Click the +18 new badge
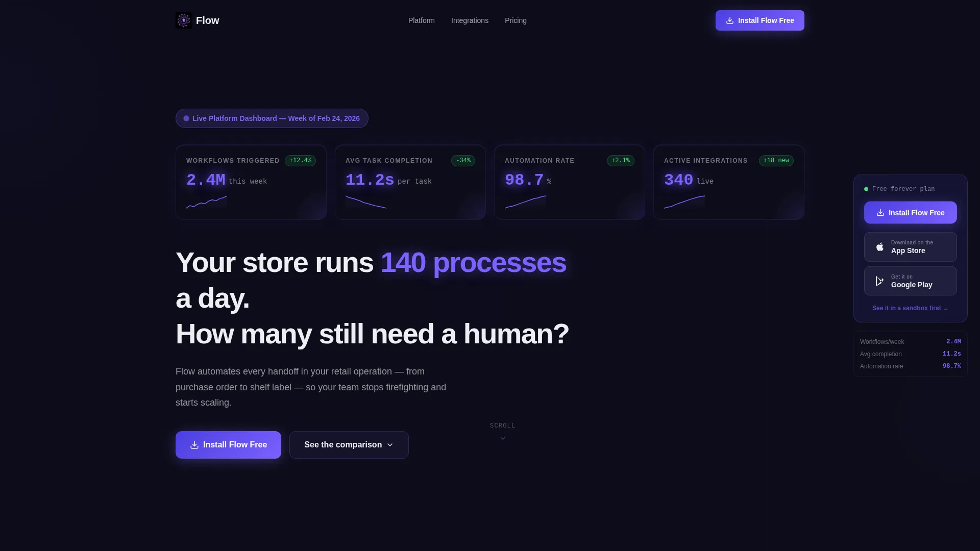 click(776, 161)
